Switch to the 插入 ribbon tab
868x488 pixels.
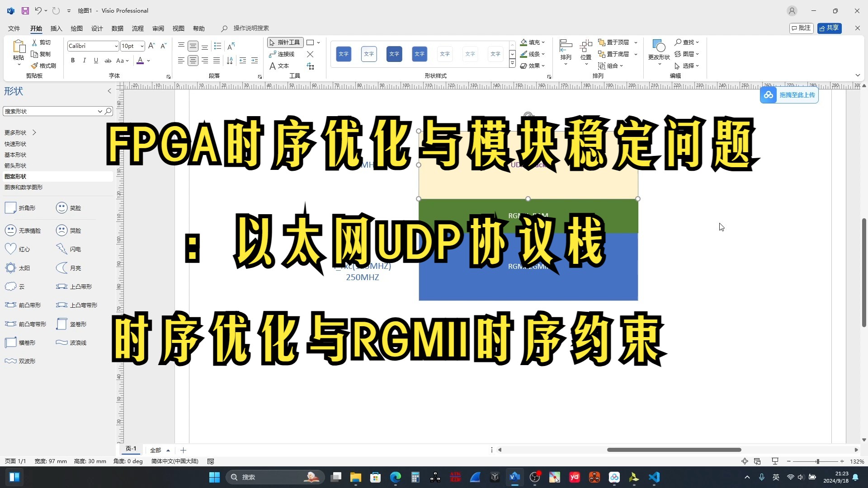point(56,28)
